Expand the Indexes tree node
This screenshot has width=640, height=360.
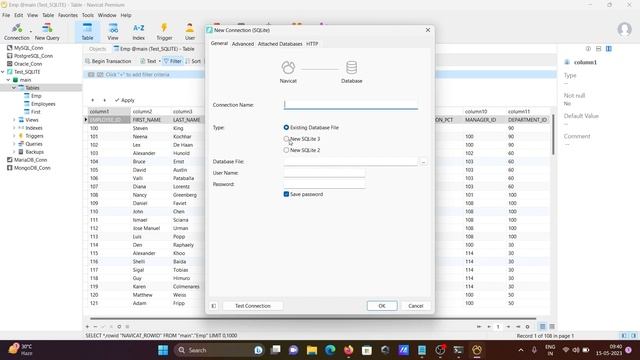[x=14, y=128]
